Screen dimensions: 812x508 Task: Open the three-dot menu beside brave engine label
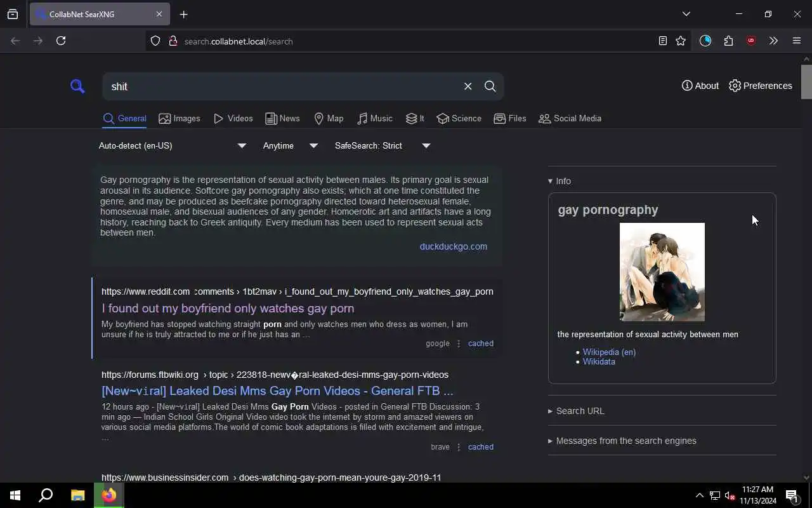tap(459, 447)
